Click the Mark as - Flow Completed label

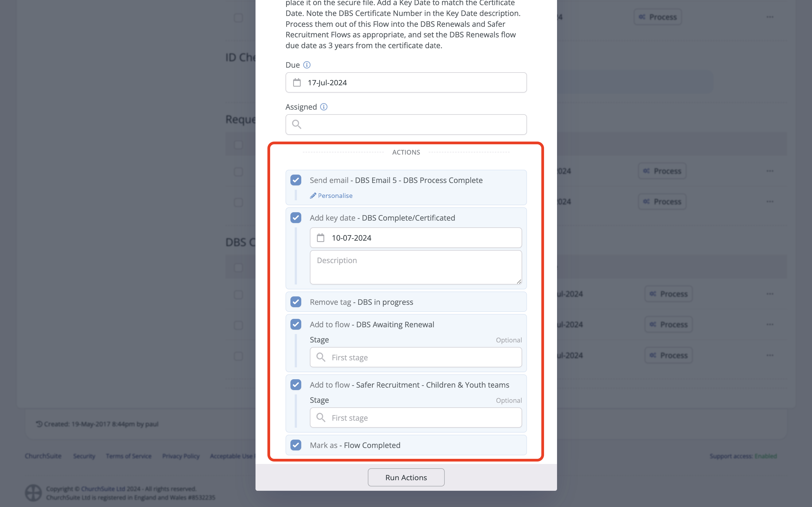click(x=355, y=445)
